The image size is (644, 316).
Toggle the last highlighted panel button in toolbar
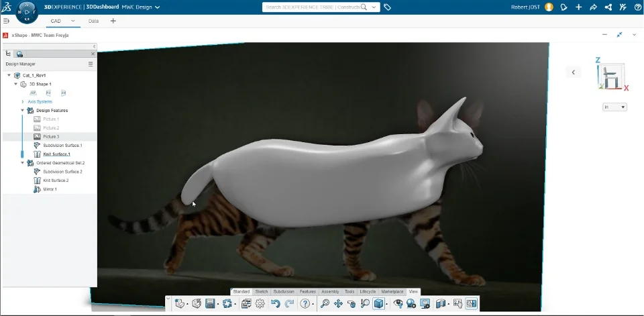coord(472,304)
